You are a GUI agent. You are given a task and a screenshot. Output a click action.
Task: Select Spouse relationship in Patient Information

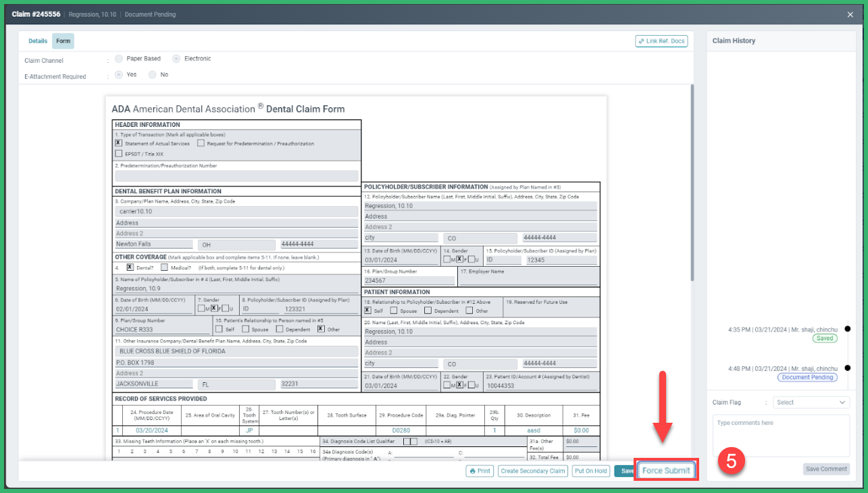click(393, 309)
